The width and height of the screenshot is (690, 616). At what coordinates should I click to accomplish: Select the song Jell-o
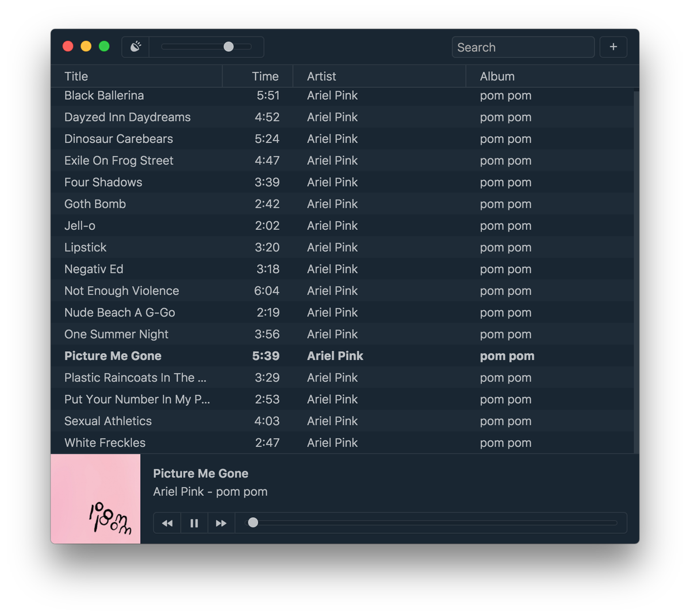[x=342, y=226]
